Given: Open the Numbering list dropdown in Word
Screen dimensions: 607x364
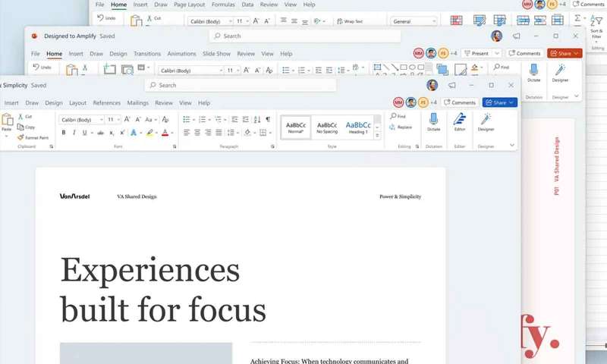Looking at the screenshot, I should click(209, 120).
